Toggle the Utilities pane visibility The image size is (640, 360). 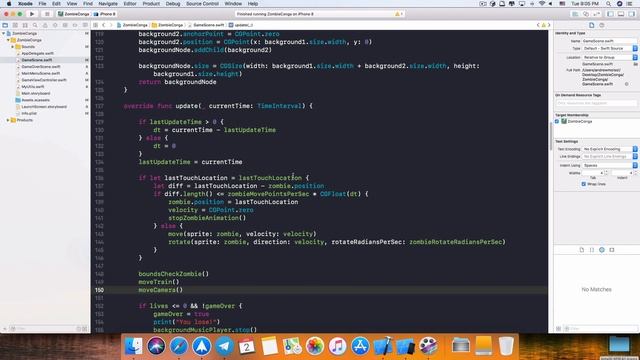pos(631,14)
